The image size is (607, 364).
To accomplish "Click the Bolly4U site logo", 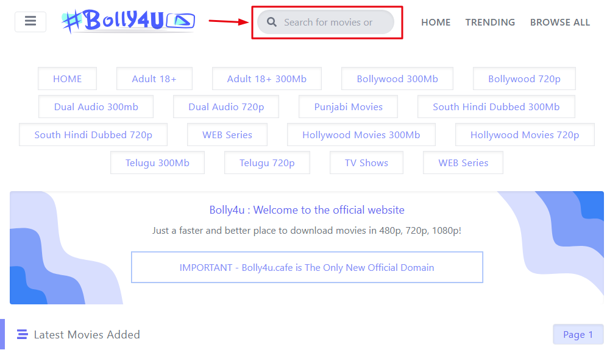I will tap(128, 21).
